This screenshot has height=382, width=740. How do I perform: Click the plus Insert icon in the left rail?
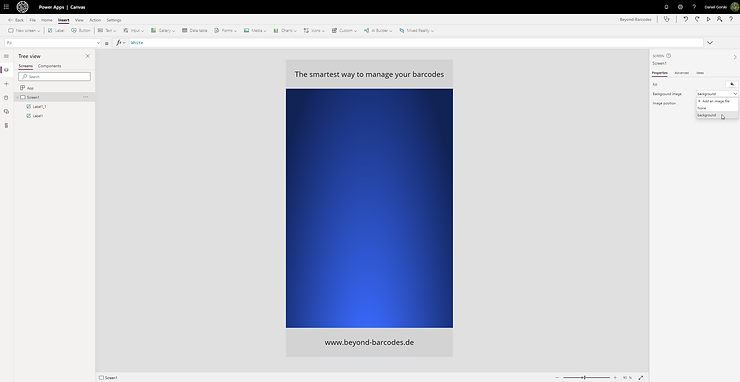click(6, 84)
